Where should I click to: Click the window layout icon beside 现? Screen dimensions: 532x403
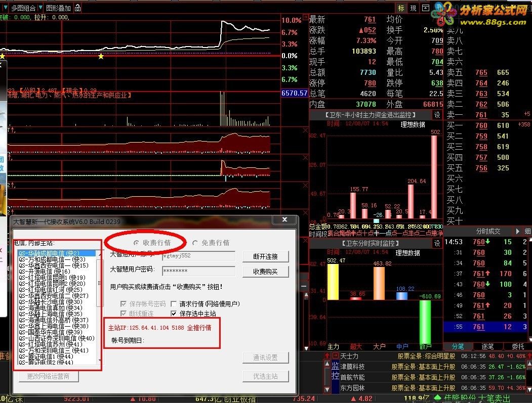(x=426, y=8)
